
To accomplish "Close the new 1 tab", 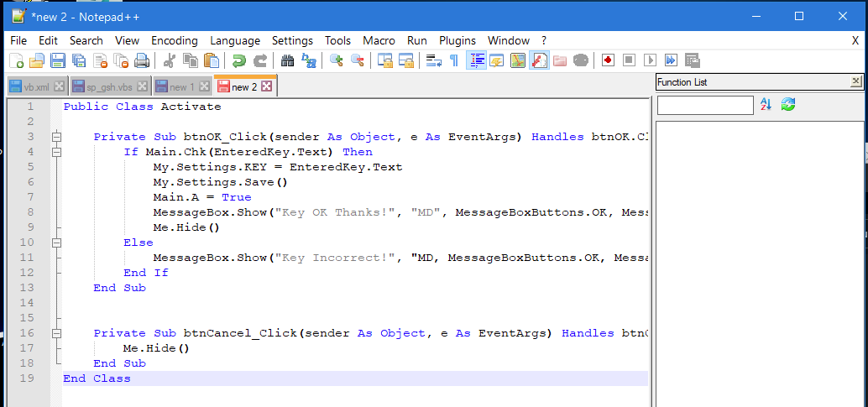I will click(x=204, y=86).
